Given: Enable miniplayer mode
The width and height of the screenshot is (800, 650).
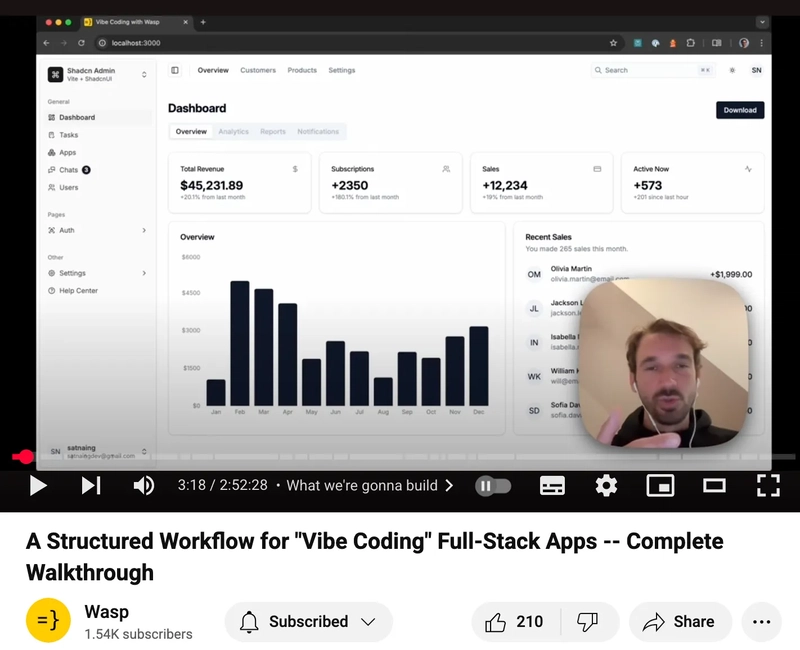Looking at the screenshot, I should (660, 485).
